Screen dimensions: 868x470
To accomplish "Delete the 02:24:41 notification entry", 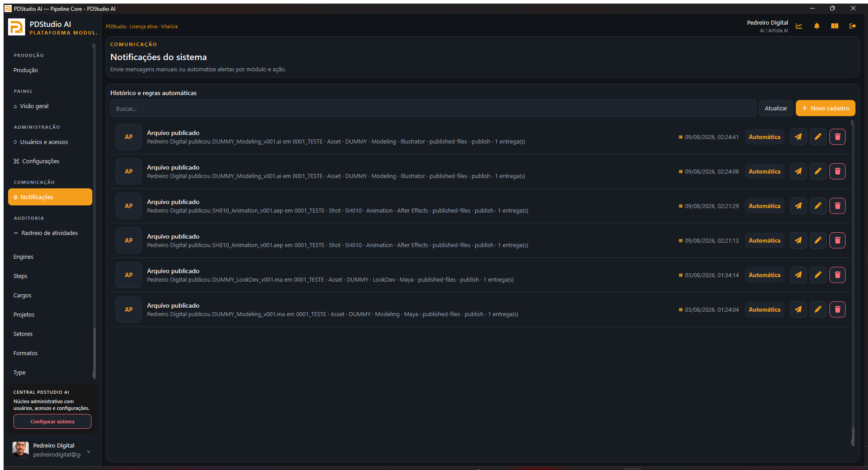I will point(838,137).
